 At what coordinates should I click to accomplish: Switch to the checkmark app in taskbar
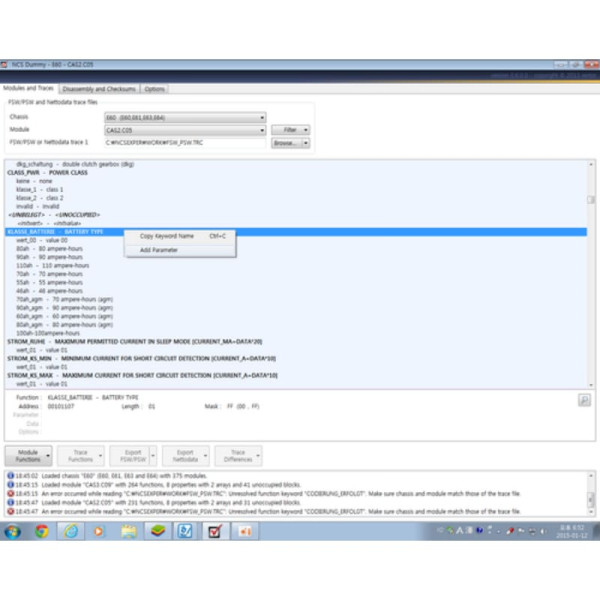pyautogui.click(x=214, y=531)
